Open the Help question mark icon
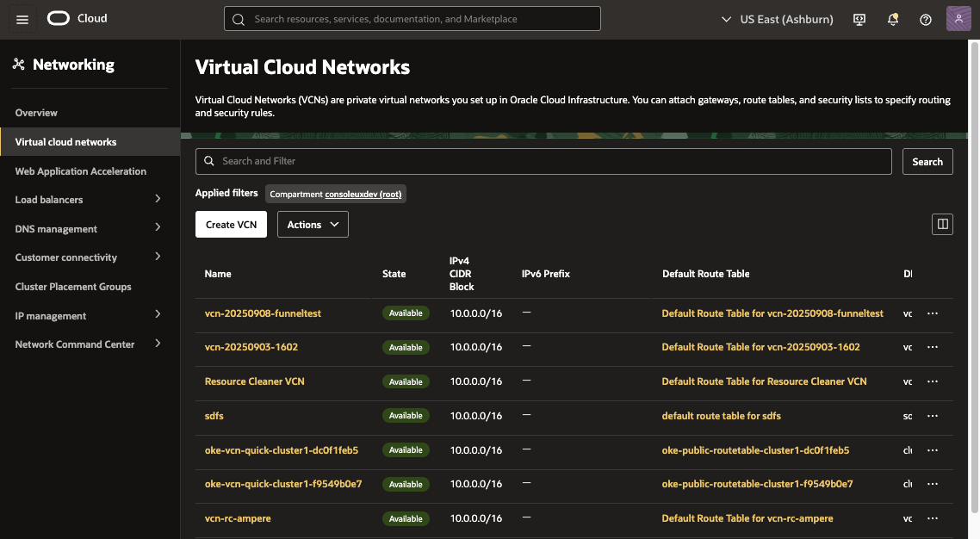The height and width of the screenshot is (539, 980). click(925, 18)
